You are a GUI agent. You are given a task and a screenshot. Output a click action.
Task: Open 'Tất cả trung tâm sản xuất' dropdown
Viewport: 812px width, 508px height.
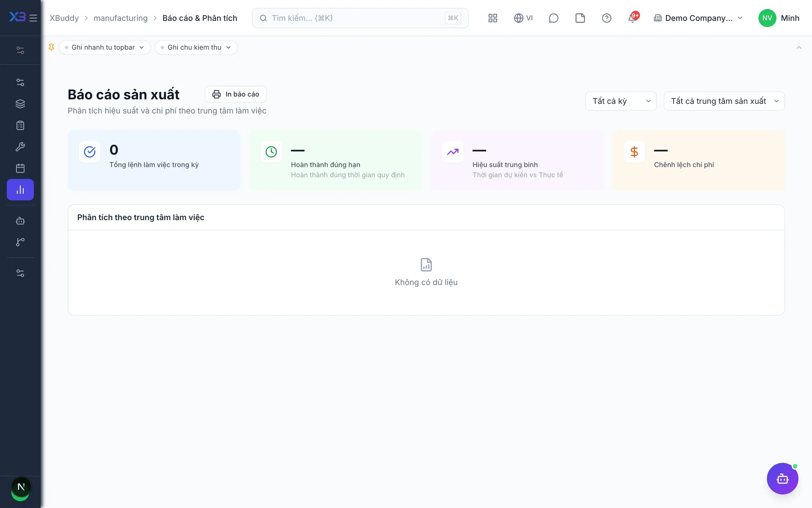(724, 101)
